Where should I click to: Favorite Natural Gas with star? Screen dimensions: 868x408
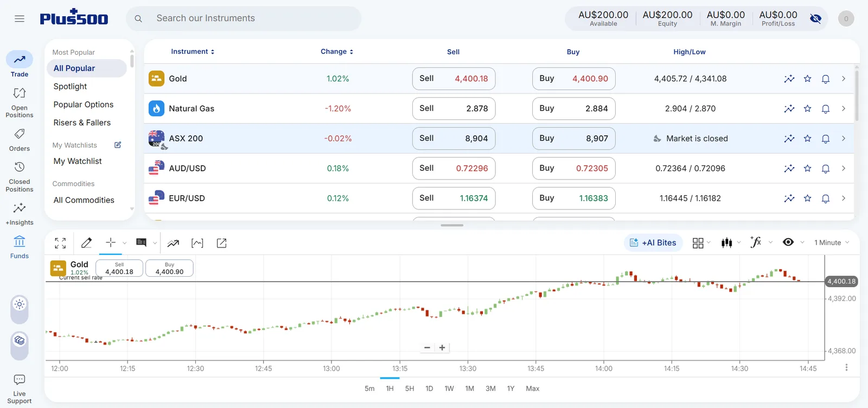807,109
